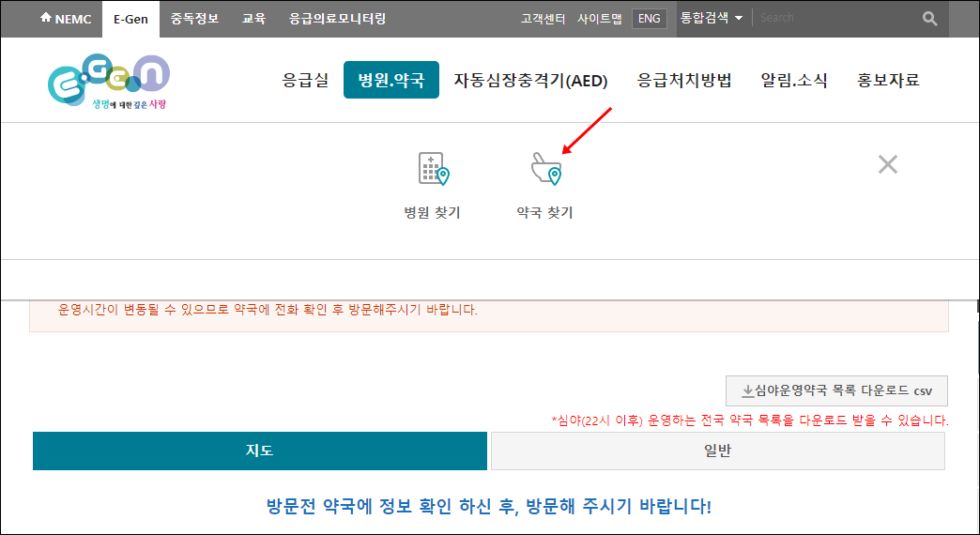Click the blue 방문전 약국에 정보 확인 notice
980x535 pixels.
[x=489, y=506]
